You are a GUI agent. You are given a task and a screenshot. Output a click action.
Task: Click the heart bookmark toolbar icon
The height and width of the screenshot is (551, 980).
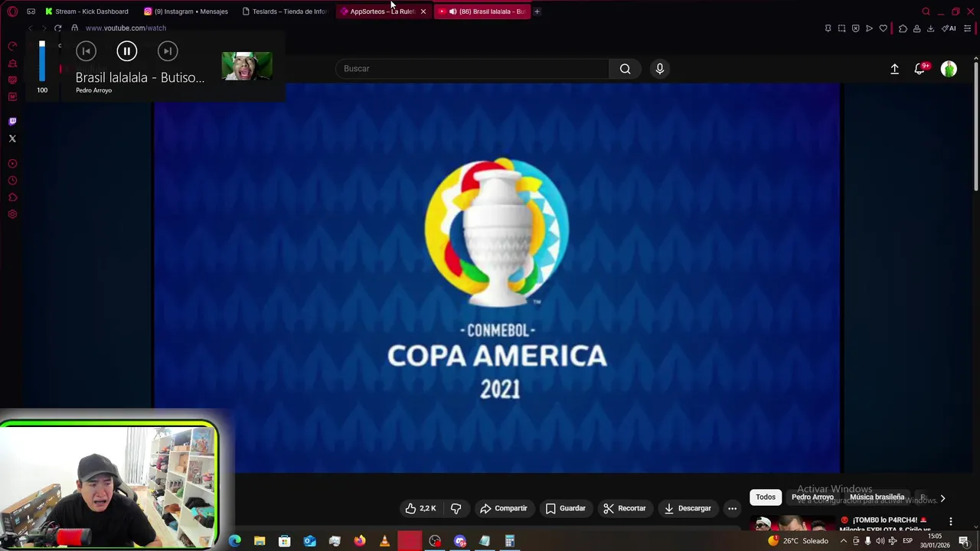(883, 28)
